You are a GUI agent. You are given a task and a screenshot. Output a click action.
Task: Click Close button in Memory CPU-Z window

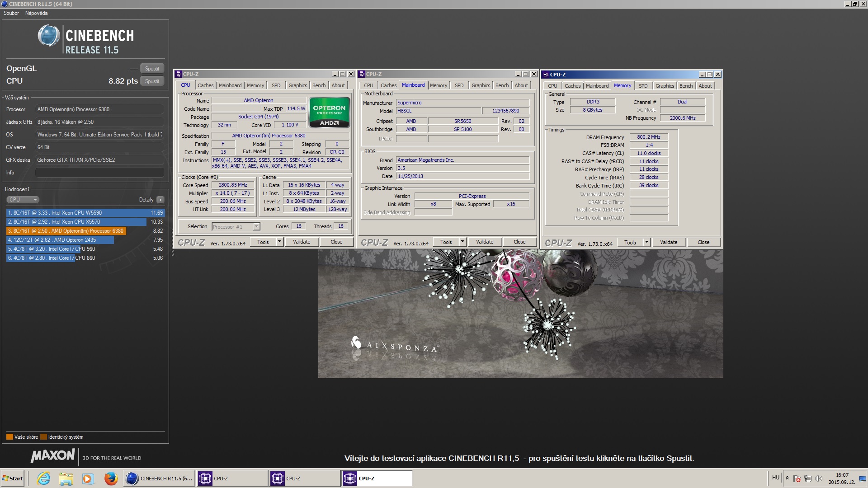[703, 242]
